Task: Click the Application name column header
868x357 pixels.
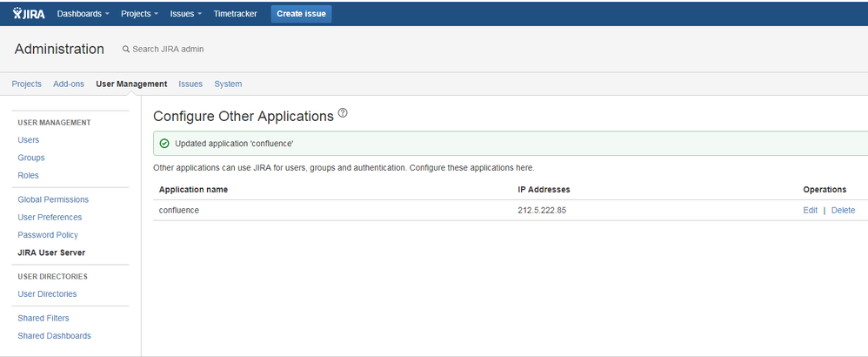Action: pos(193,190)
